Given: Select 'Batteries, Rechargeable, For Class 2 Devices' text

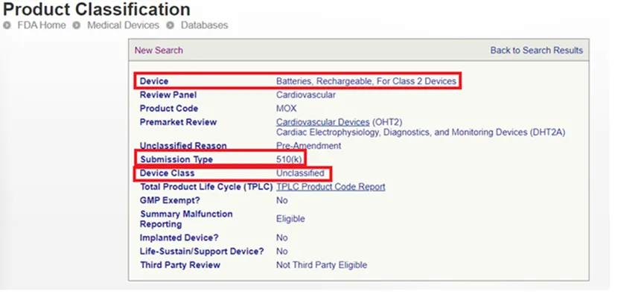Looking at the screenshot, I should click(x=366, y=81).
